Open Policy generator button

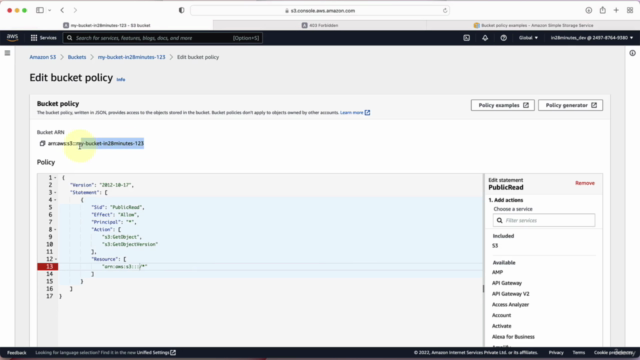coord(570,105)
